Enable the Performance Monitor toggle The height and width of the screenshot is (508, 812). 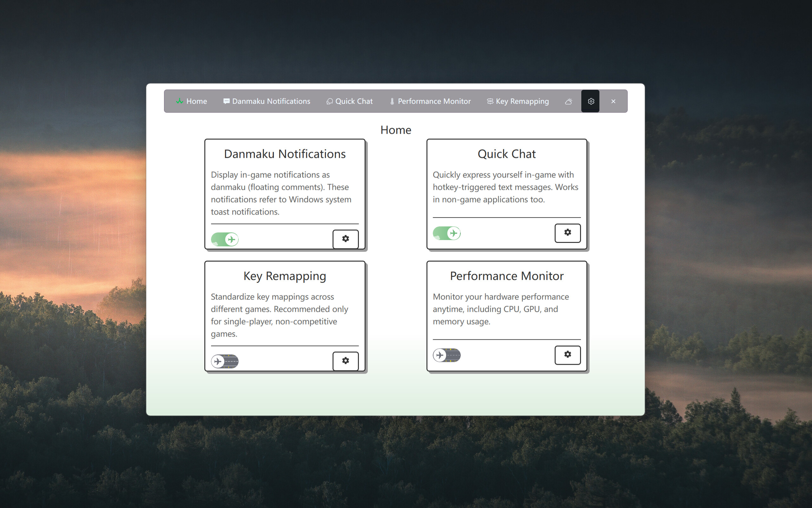[447, 355]
